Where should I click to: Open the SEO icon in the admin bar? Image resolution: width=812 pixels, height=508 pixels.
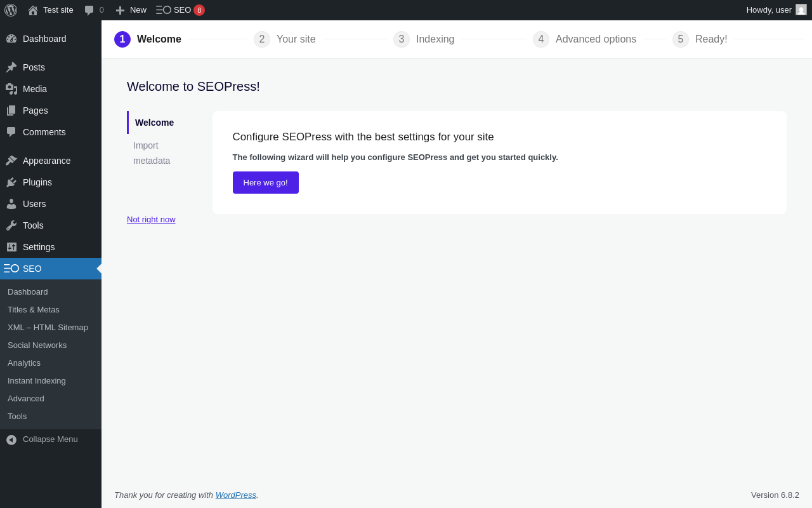[x=164, y=10]
